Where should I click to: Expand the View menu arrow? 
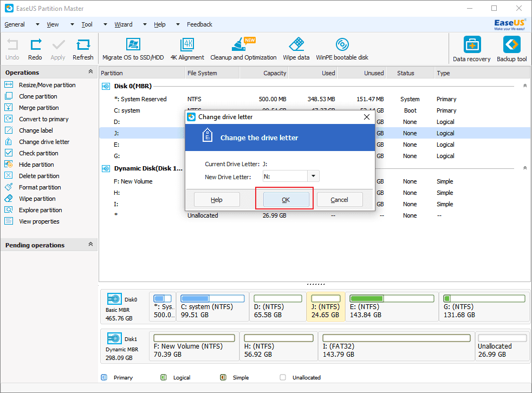72,24
